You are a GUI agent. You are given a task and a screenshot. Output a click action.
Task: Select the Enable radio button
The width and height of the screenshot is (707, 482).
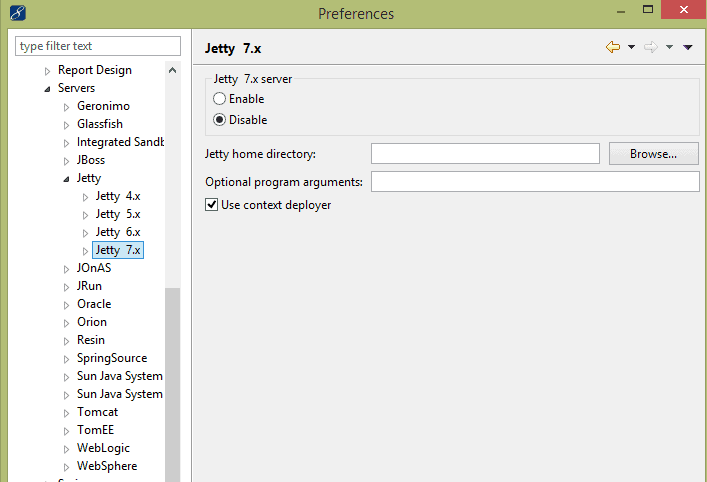pyautogui.click(x=220, y=99)
